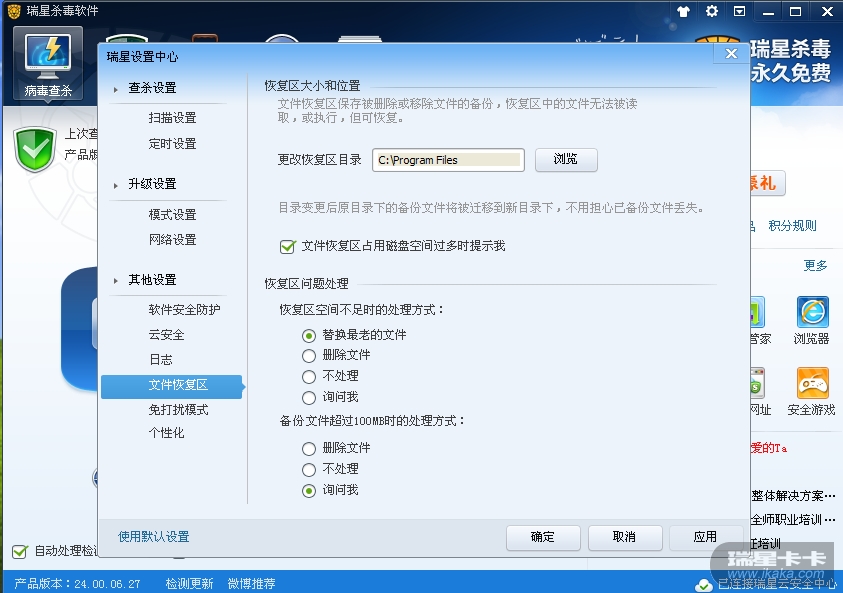Select 询问我 under space insufficient handling
This screenshot has width=843, height=593.
tap(309, 397)
